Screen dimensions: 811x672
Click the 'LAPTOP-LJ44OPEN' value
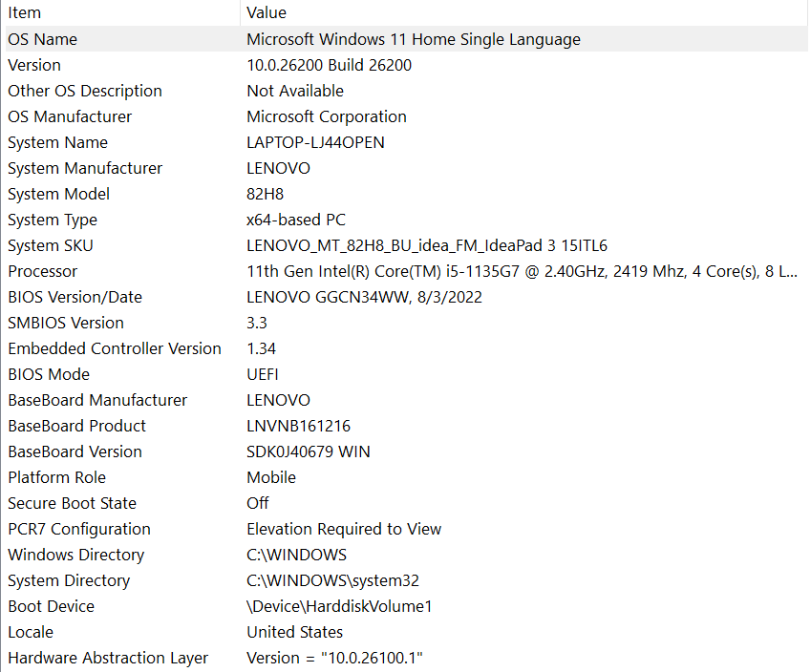pos(315,142)
